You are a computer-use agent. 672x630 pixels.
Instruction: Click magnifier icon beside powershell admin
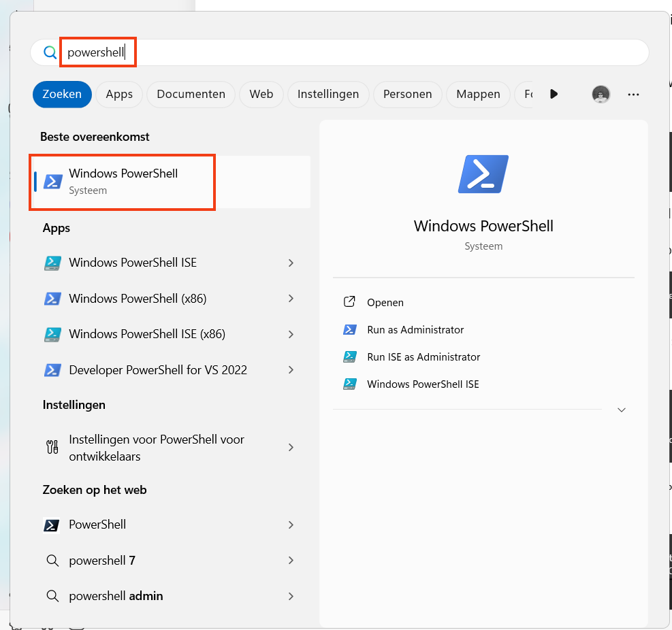pos(52,596)
